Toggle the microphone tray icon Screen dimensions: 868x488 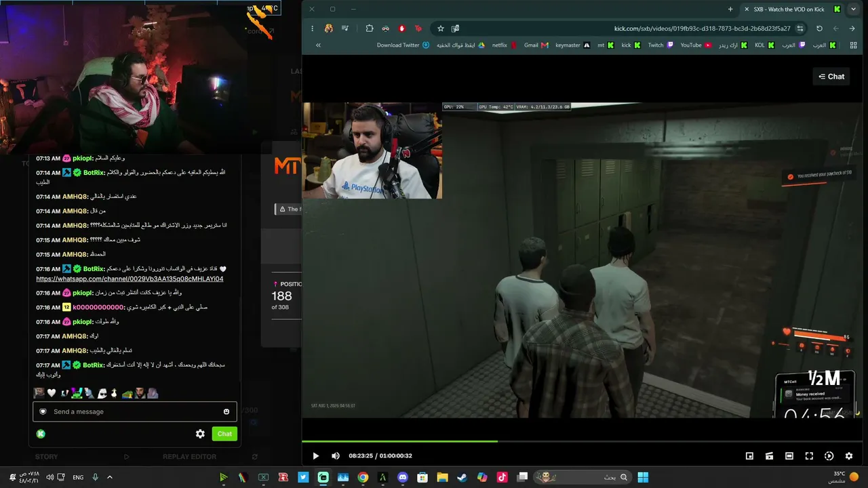coord(95,477)
